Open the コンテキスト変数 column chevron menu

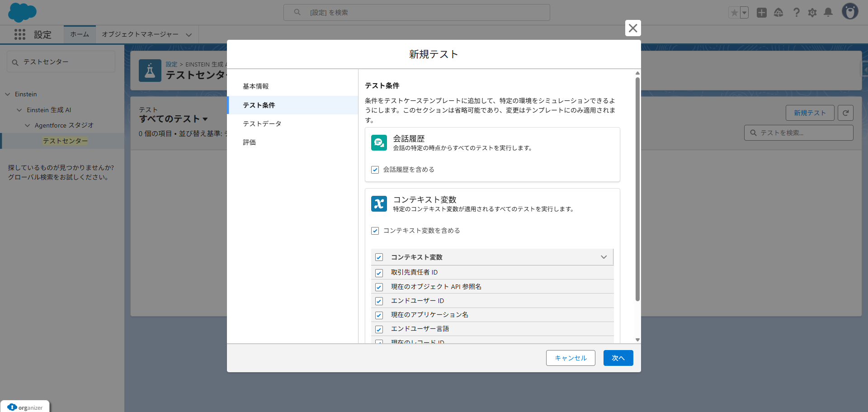pyautogui.click(x=604, y=257)
